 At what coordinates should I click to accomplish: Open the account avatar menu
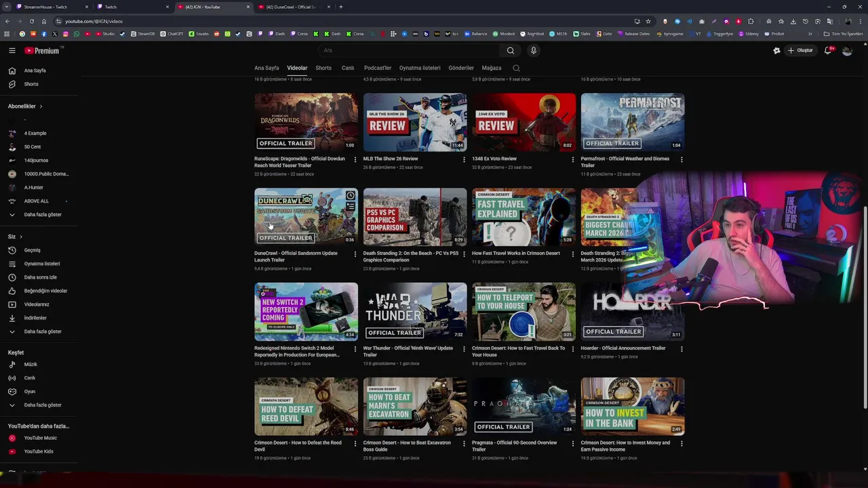[847, 50]
